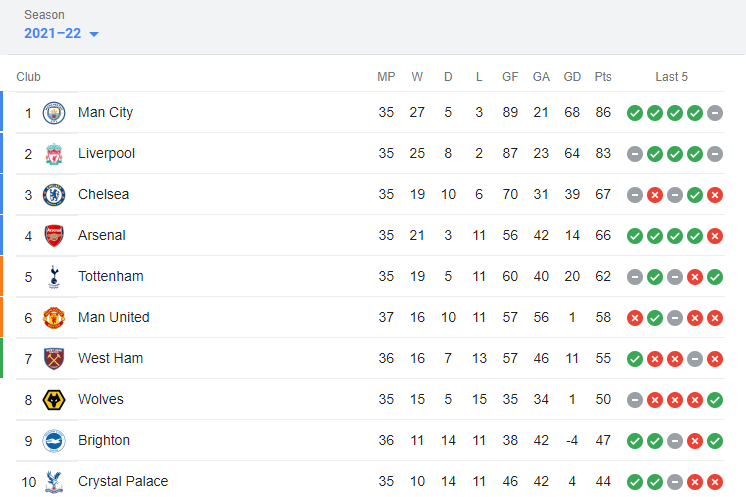Click the Man United club crest
The image size is (746, 497).
[54, 318]
